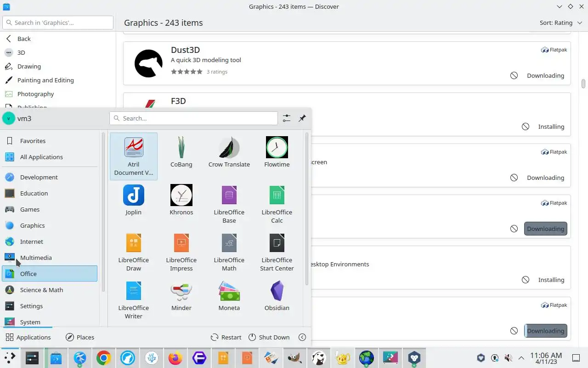Click the Search in 'Graphics' field

pyautogui.click(x=58, y=23)
